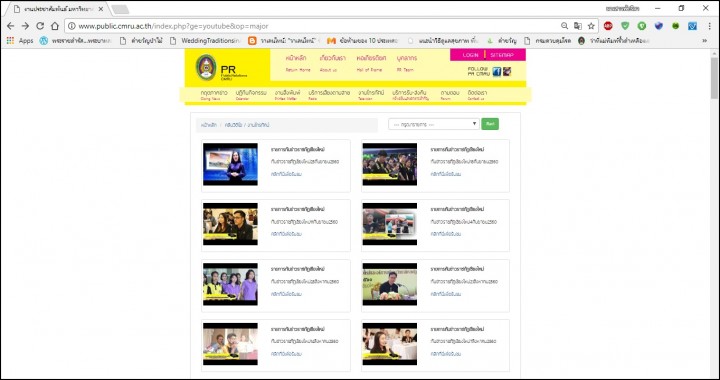
Task: Click the pink LOGIN button
Action: click(470, 55)
